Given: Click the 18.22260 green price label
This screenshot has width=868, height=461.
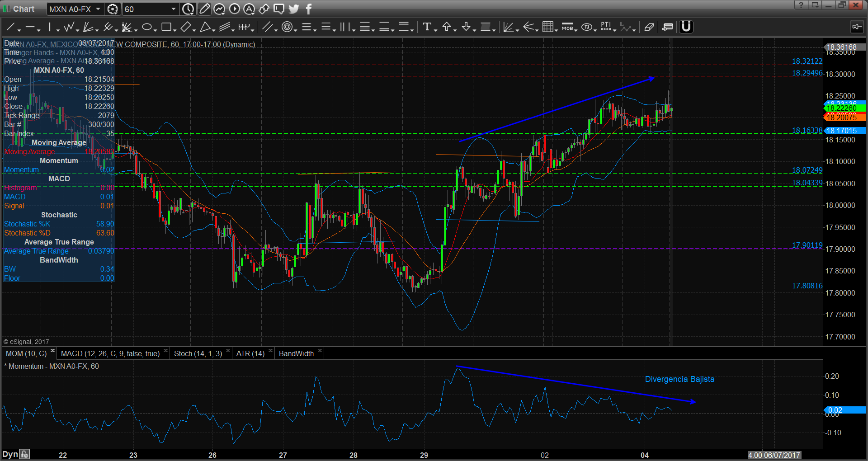Looking at the screenshot, I should [x=844, y=108].
